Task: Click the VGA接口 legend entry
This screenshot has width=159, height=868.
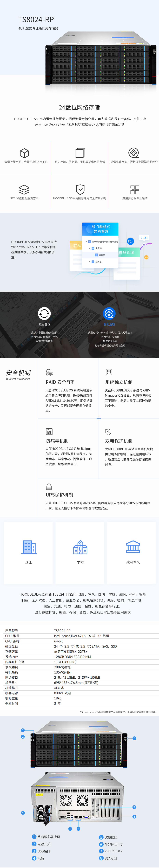Action: tap(108, 858)
